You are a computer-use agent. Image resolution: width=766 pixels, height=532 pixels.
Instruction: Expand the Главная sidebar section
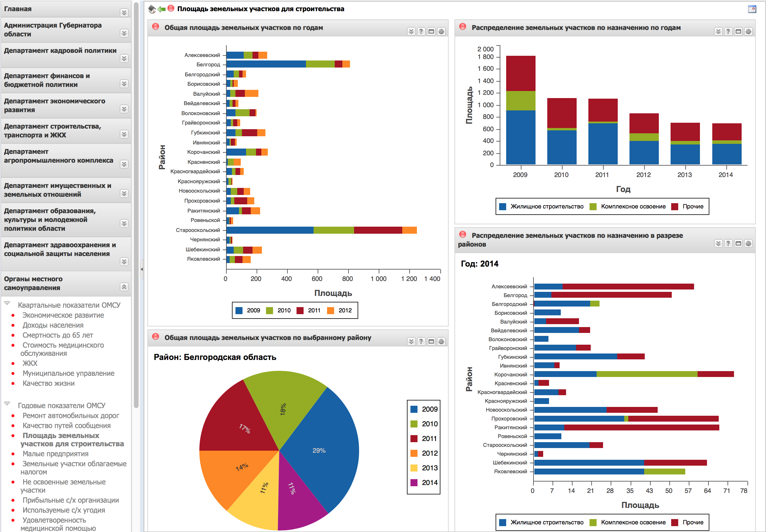coord(124,13)
